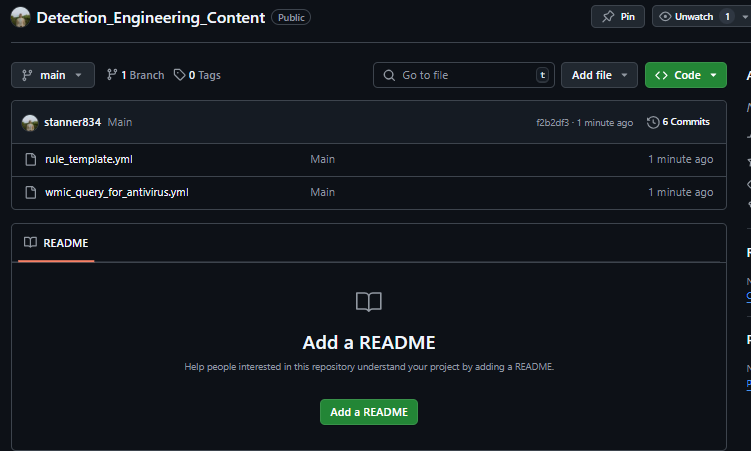Open the rule_template.yml file
751x451 pixels.
coord(88,159)
